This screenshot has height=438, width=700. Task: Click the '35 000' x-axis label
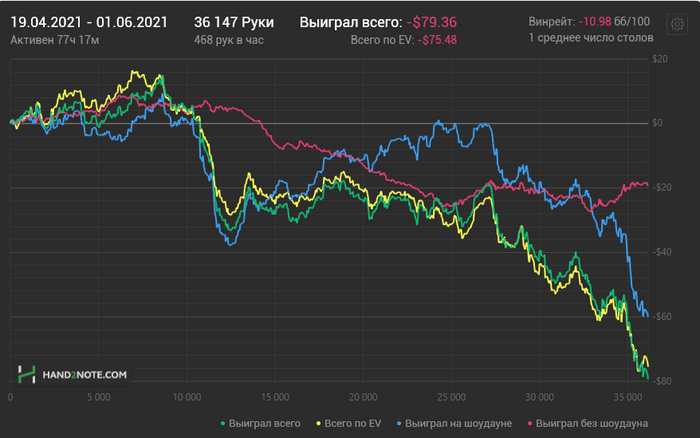click(627, 397)
